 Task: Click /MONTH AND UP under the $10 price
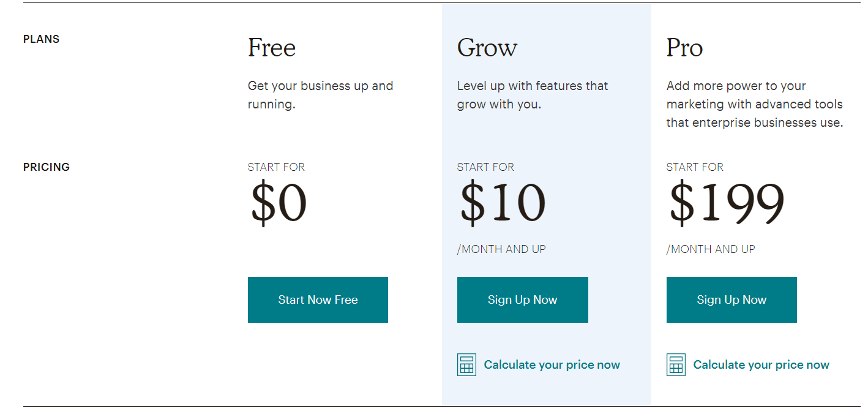pyautogui.click(x=501, y=249)
